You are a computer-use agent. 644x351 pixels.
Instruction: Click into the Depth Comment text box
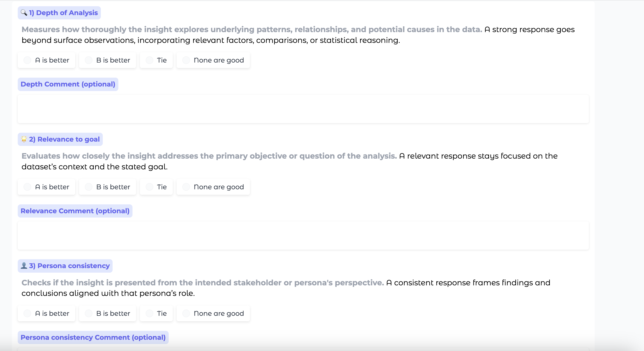coord(303,109)
